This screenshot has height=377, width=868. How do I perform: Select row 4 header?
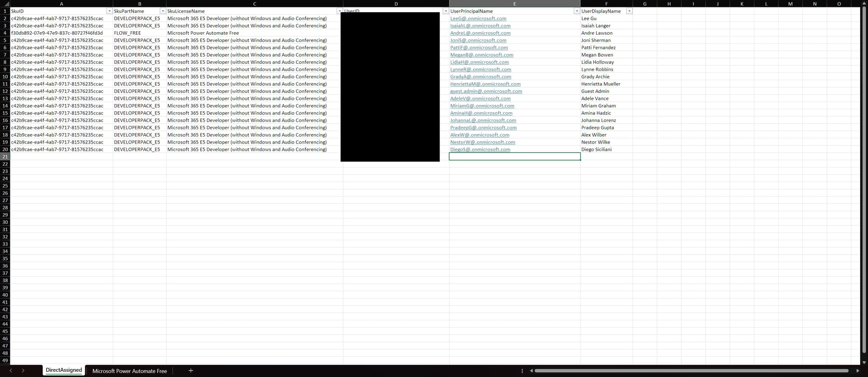5,33
